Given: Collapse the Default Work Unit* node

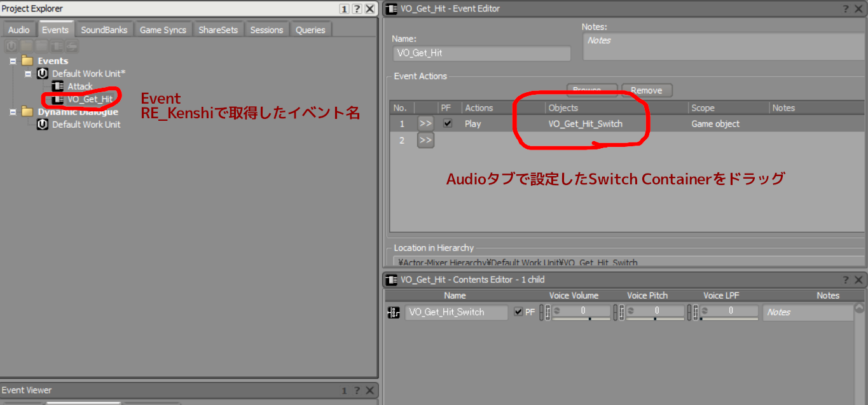Looking at the screenshot, I should tap(28, 74).
